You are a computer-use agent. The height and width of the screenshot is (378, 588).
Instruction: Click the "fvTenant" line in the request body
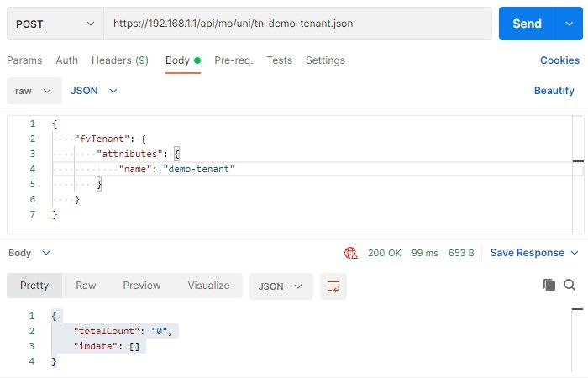110,139
